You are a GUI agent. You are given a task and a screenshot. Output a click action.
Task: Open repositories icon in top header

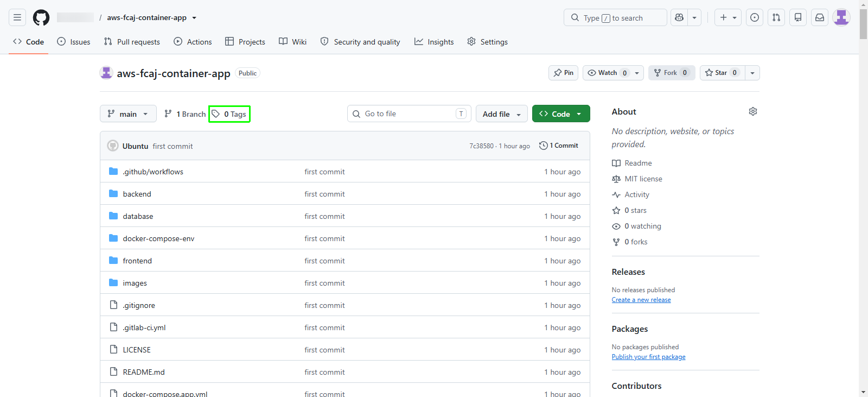coord(798,17)
